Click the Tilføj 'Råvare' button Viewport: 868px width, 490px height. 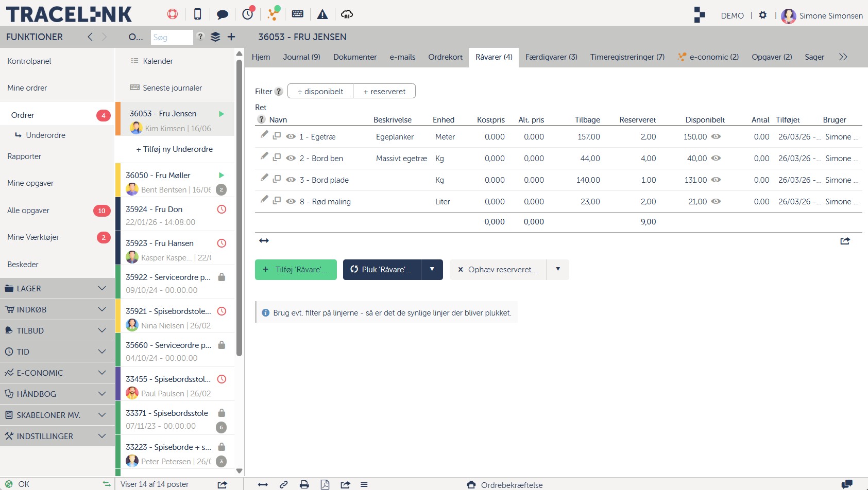(296, 270)
